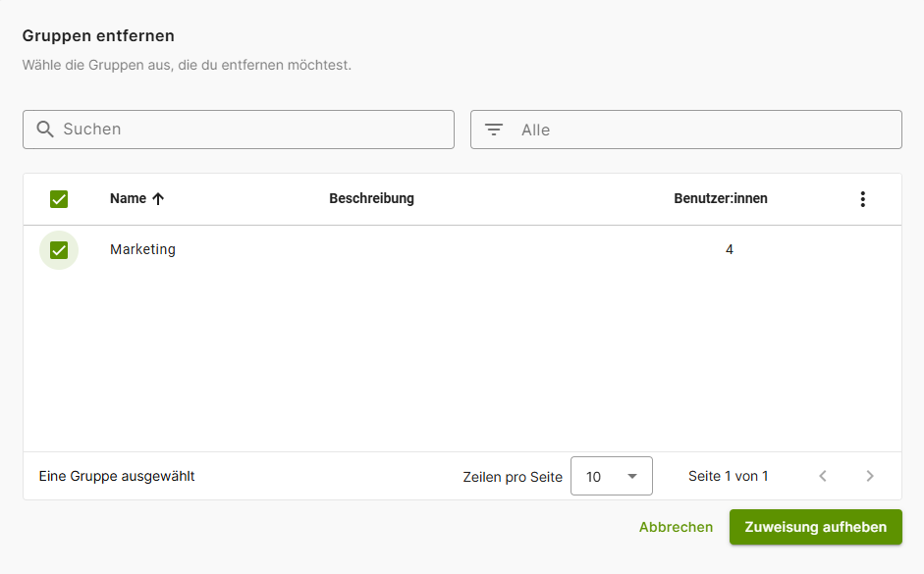Viewport: 924px width, 574px height.
Task: Click the Seite 1 von 1 label
Action: pos(728,476)
